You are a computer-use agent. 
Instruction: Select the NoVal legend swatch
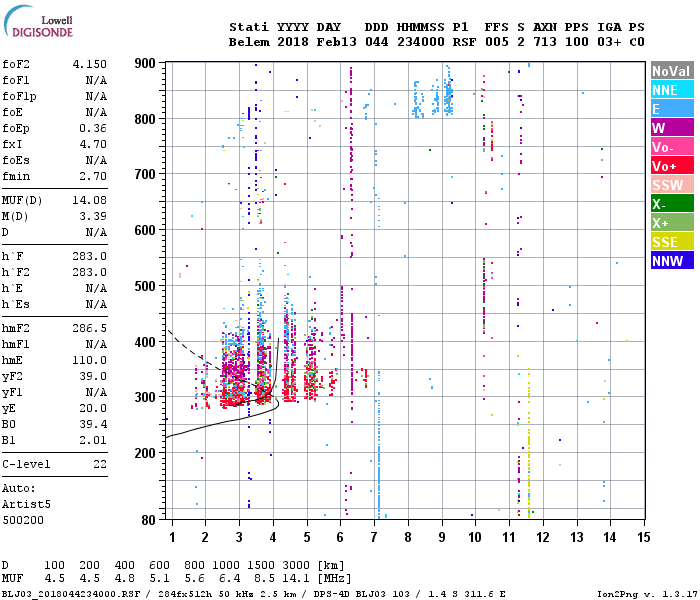point(672,71)
